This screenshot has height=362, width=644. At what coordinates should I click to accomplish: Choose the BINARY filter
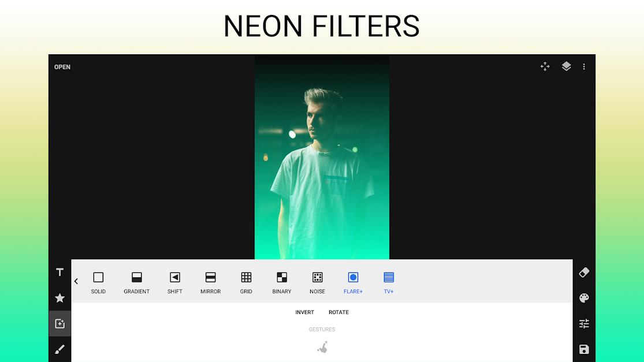(x=282, y=283)
